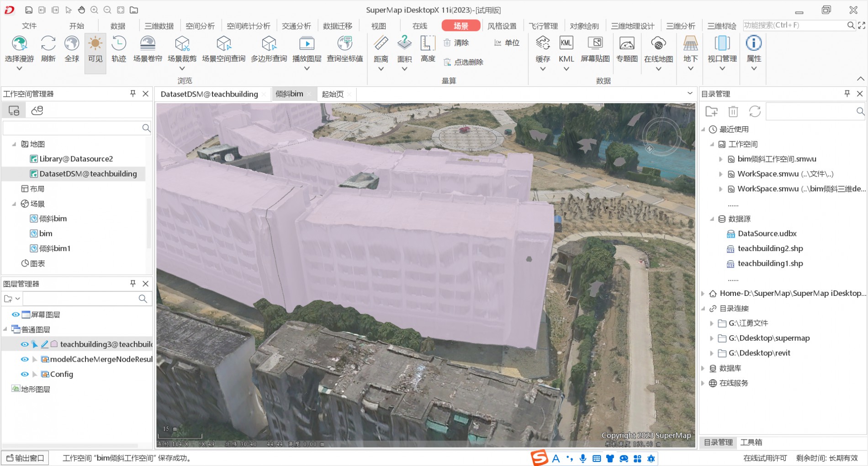Switch to the datasource view icon in workspace manager
868x466 pixels.
click(x=37, y=110)
